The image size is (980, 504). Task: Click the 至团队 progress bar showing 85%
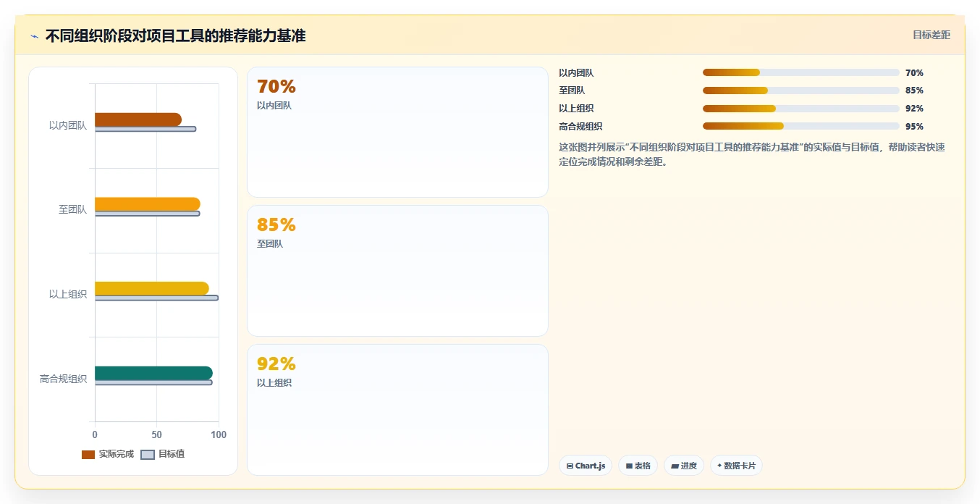pyautogui.click(x=801, y=91)
